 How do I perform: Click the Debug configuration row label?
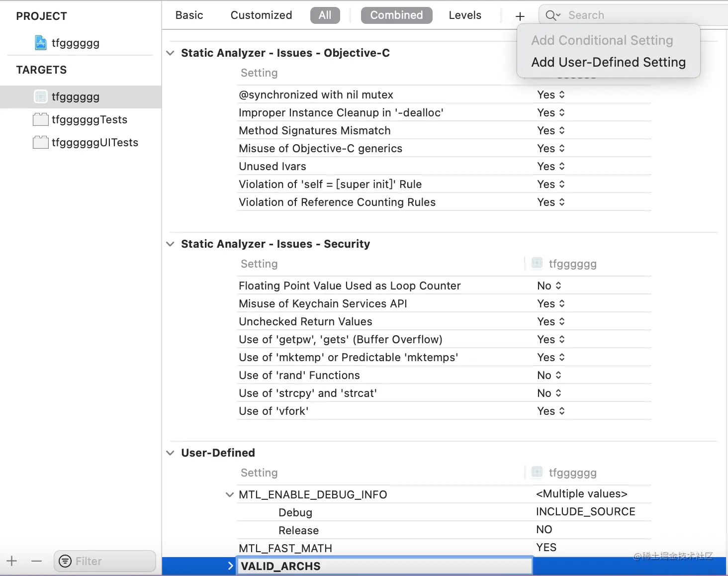point(295,512)
